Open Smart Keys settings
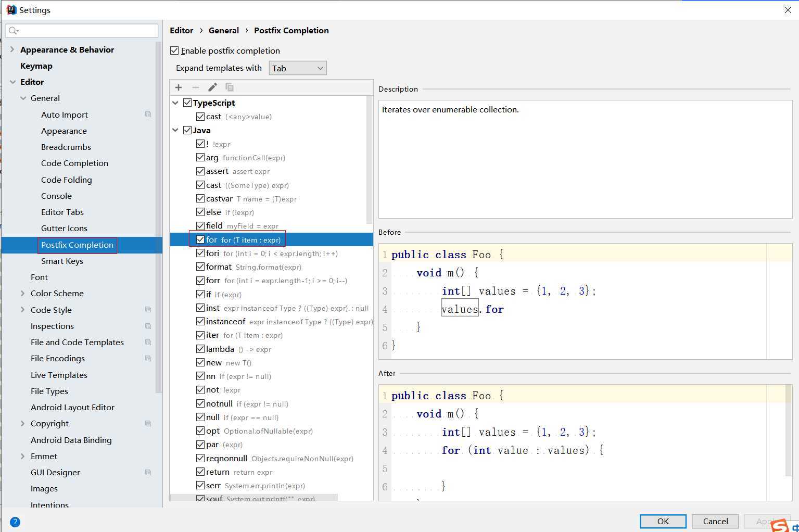Screen dimensions: 799x532 click(x=62, y=261)
